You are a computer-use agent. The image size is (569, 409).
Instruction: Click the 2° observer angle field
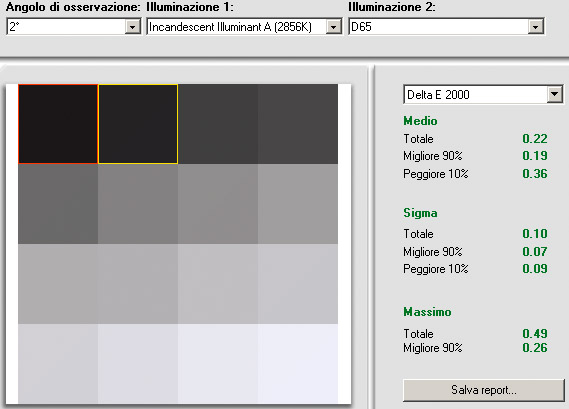(x=66, y=27)
